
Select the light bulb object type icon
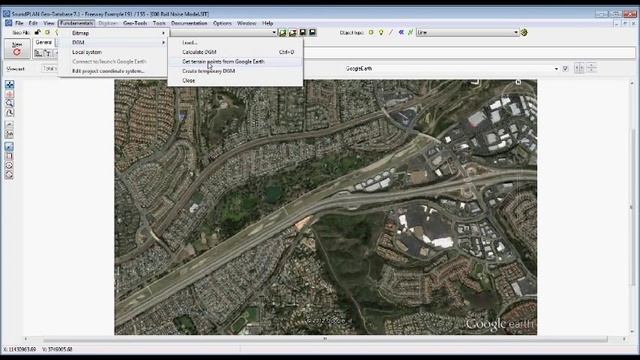381,32
